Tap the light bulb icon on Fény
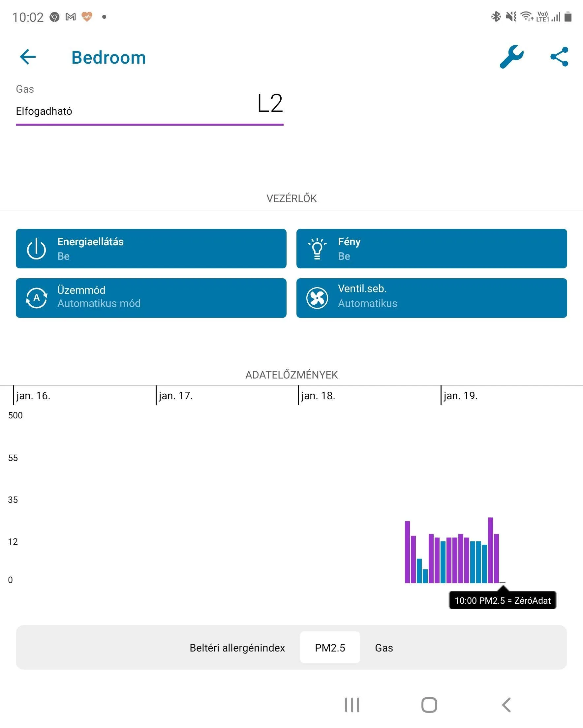Screen dimensions: 583x728 click(x=317, y=249)
